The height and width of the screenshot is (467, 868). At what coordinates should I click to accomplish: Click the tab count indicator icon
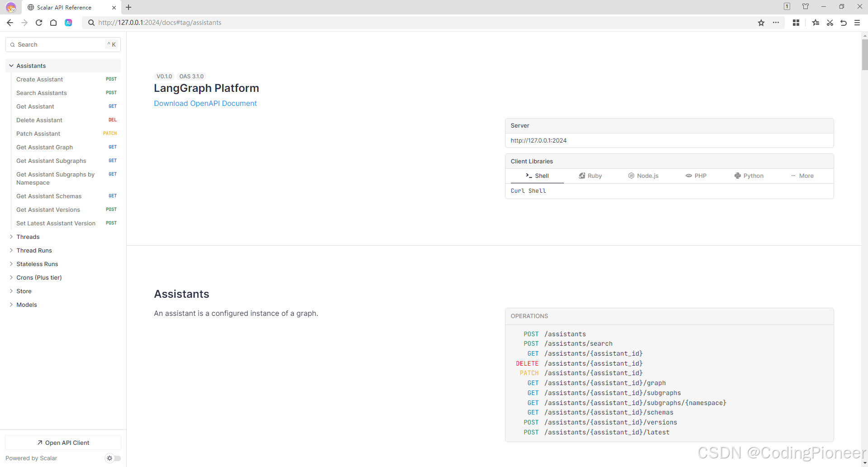(x=787, y=6)
